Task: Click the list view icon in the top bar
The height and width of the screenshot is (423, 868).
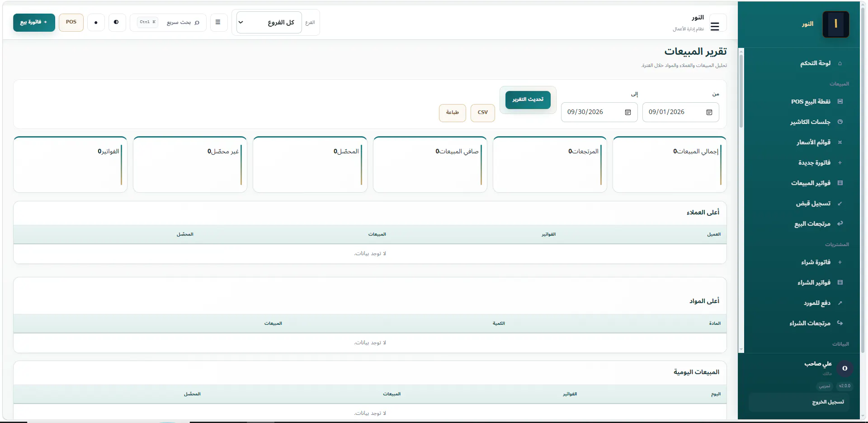Action: (x=218, y=22)
